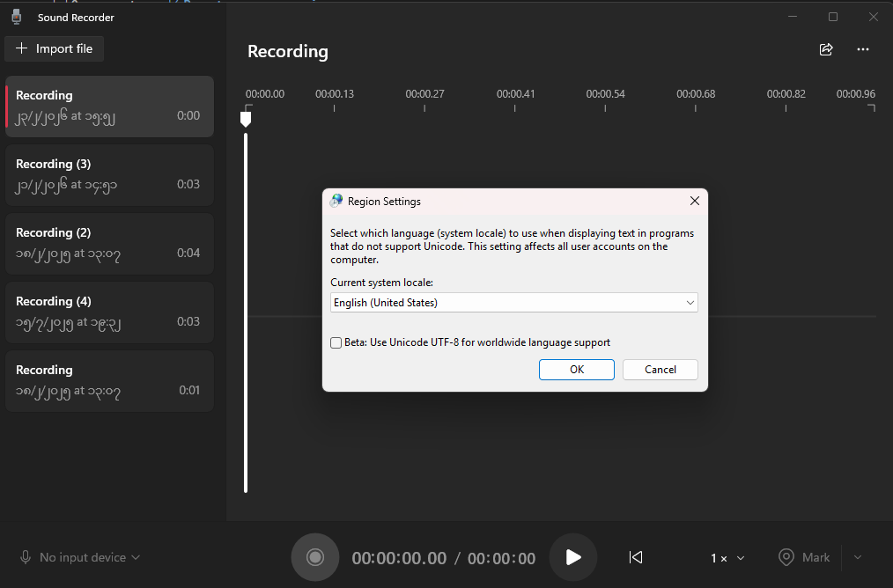Minimize the Sound Recorder window

click(793, 17)
